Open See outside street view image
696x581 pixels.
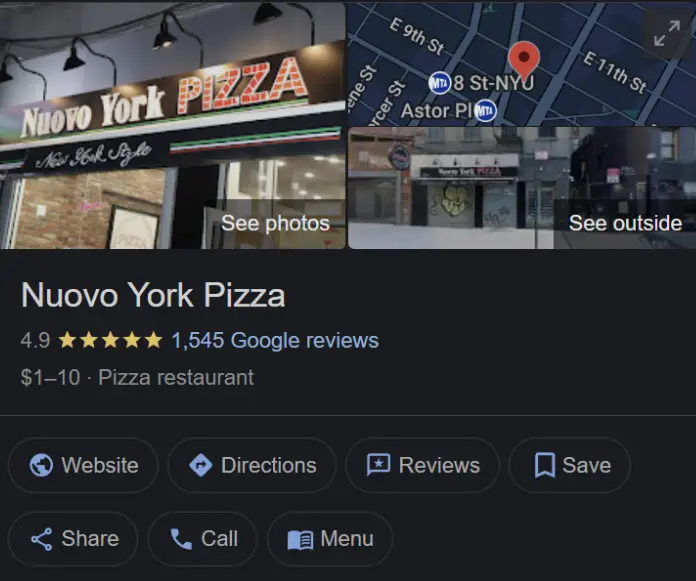pos(625,223)
